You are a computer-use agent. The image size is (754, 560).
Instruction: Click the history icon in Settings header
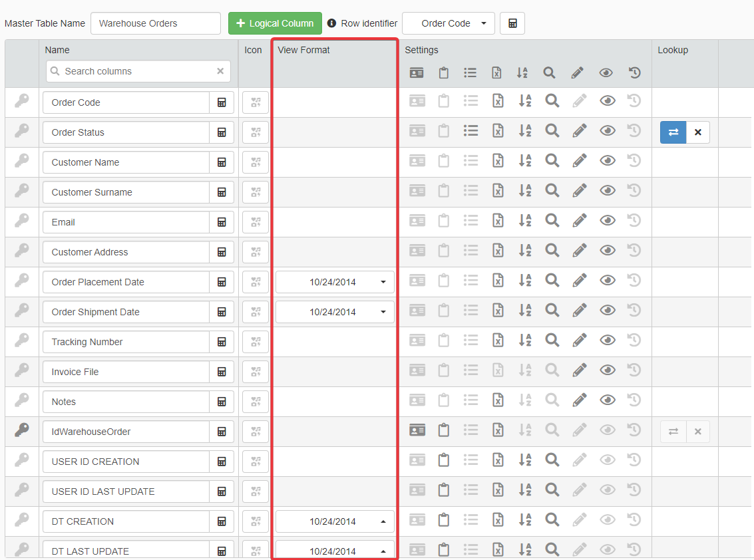click(634, 73)
